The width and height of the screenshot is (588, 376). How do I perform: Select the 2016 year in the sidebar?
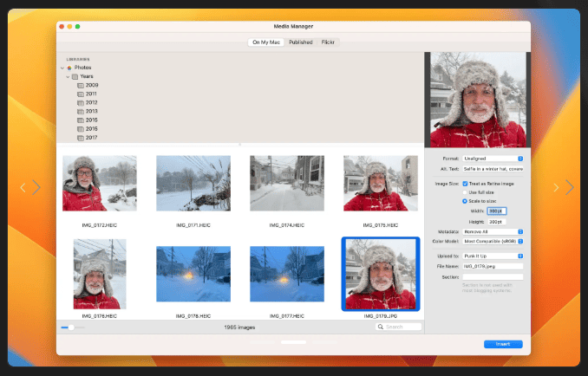coord(92,129)
